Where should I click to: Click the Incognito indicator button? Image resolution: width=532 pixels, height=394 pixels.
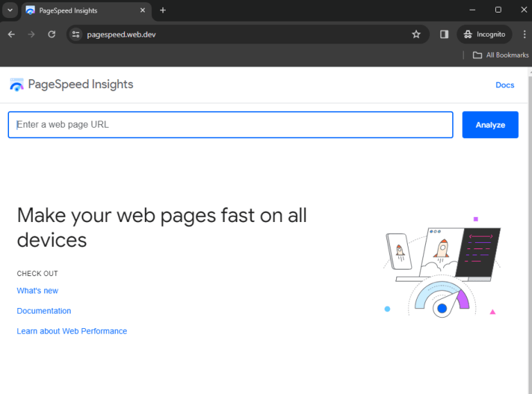pos(484,34)
